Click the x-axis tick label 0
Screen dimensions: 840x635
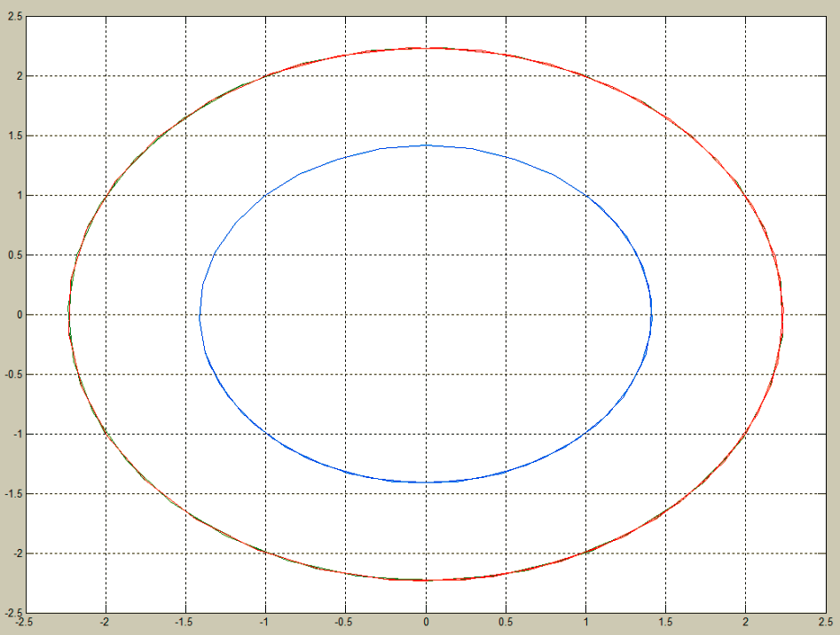(426, 623)
